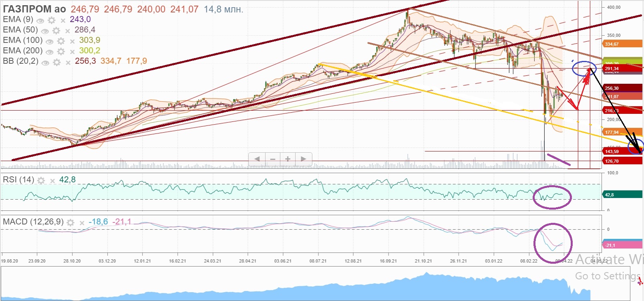Click the ГАЗПРОМ ао ticker title
644x301 pixels.
pyautogui.click(x=34, y=9)
